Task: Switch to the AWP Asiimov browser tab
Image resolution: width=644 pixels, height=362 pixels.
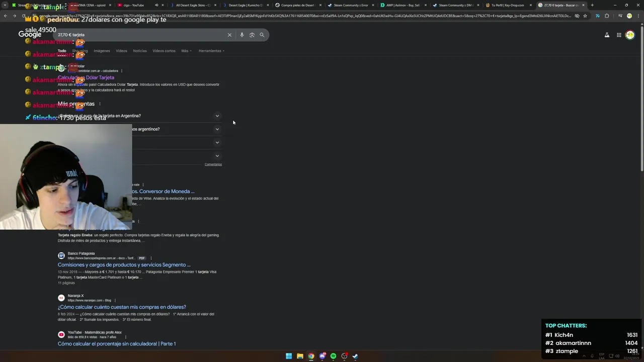Action: point(402,5)
